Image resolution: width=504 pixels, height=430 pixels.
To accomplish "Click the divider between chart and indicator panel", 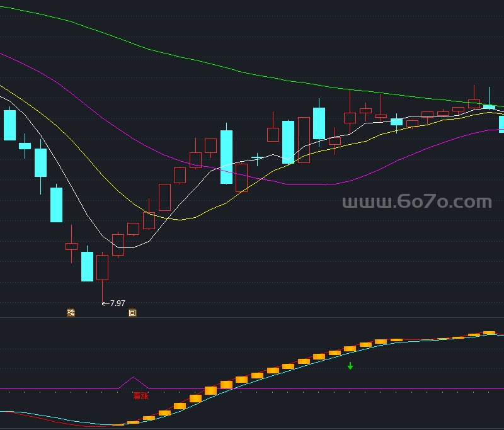I will coord(252,318).
